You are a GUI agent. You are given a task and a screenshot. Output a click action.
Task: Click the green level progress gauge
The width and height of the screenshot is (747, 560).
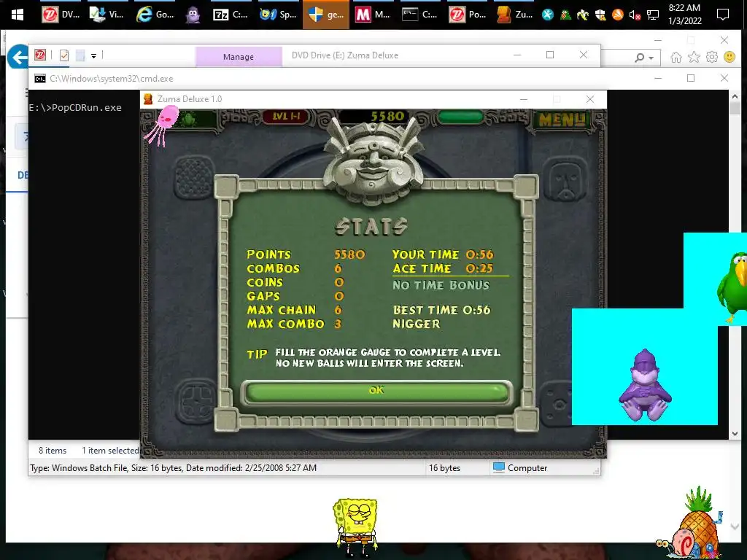461,117
